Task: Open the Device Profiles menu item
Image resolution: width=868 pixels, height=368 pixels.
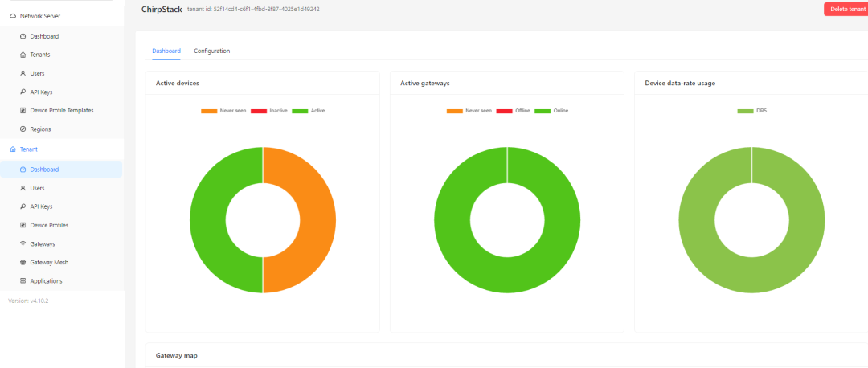Action: pos(61,225)
